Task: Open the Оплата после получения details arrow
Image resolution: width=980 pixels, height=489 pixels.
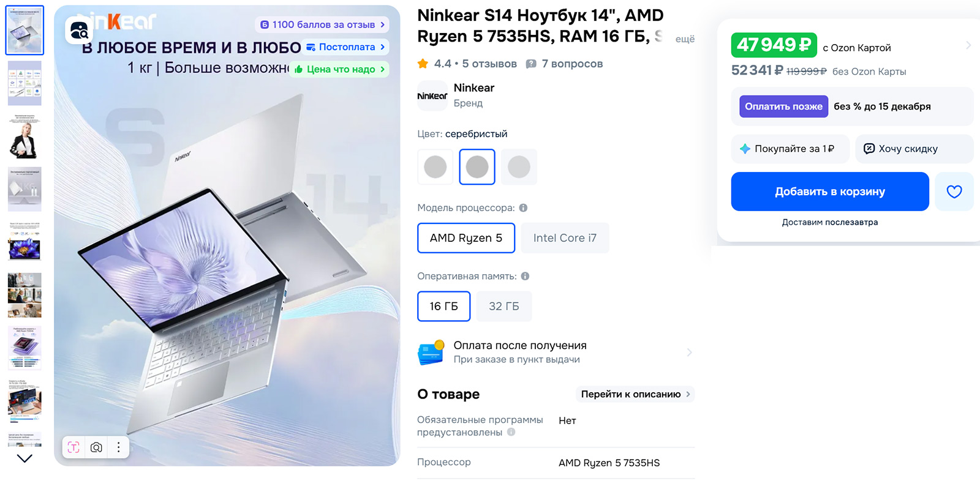Action: pyautogui.click(x=689, y=353)
